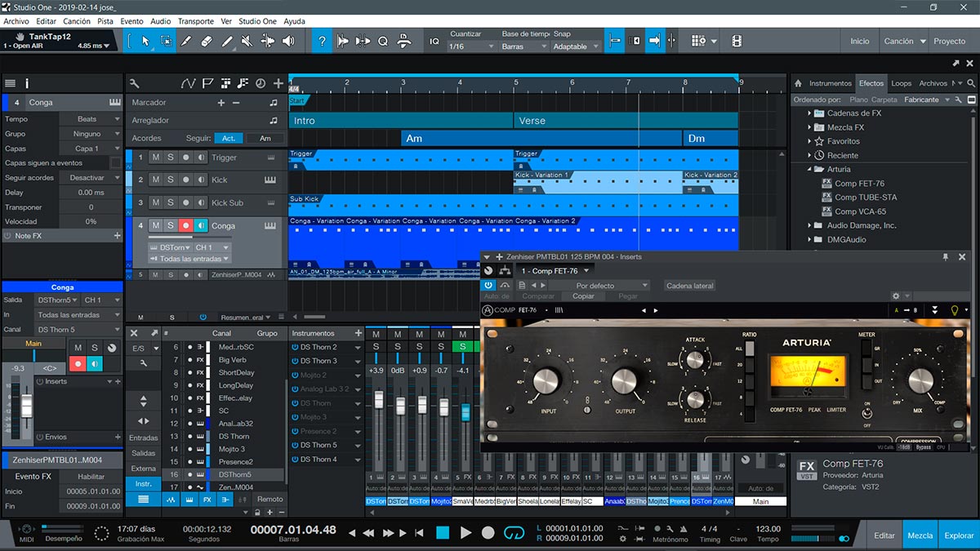Select the Comp TUBE-STA effect in browser
The height and width of the screenshot is (551, 980).
tap(866, 198)
